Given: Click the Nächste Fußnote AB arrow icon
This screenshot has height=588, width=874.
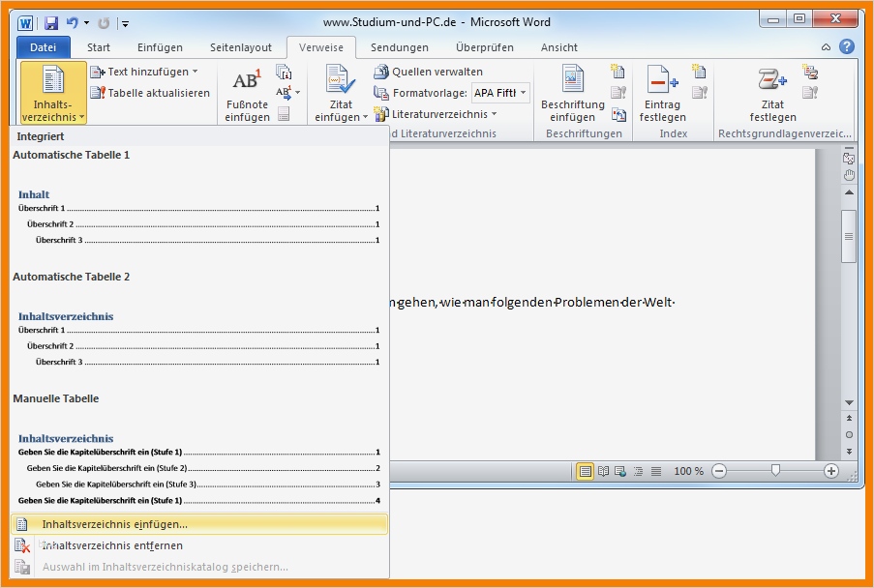Looking at the screenshot, I should point(284,92).
